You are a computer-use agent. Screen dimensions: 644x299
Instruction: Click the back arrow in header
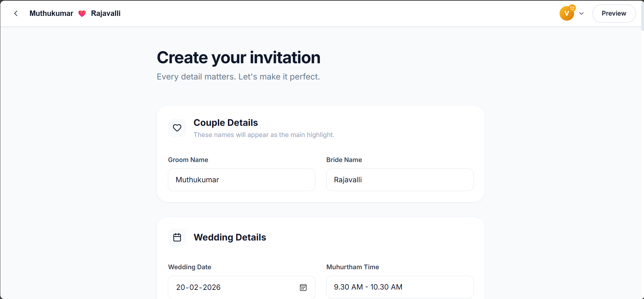click(x=16, y=14)
